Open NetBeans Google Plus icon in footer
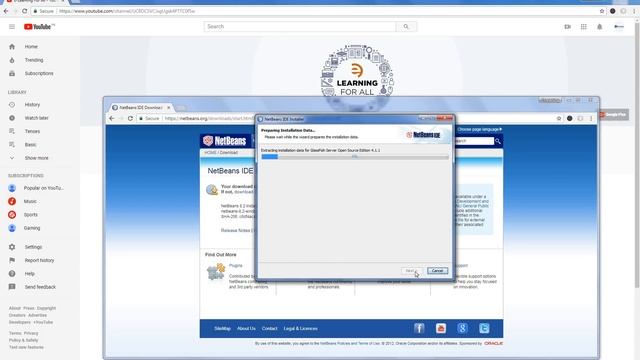This screenshot has height=360, width=640. pos(462,328)
